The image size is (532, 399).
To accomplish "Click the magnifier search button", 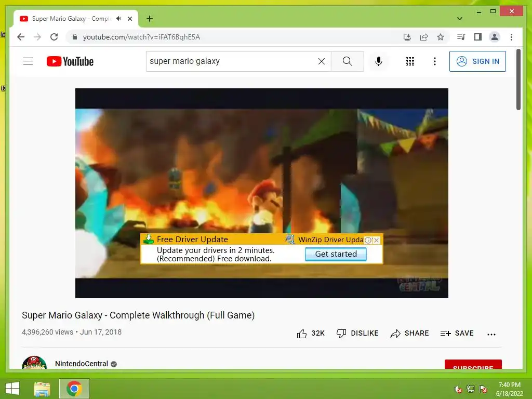I will (x=347, y=61).
